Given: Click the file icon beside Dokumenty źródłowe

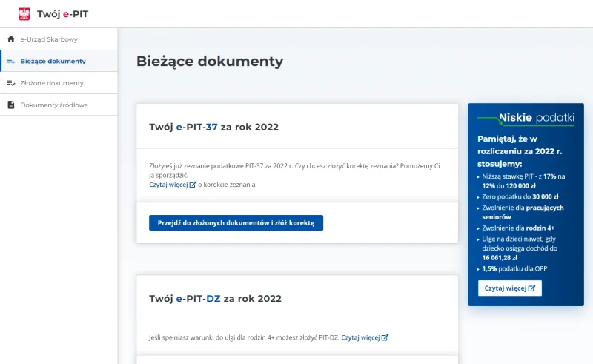Looking at the screenshot, I should (x=11, y=105).
